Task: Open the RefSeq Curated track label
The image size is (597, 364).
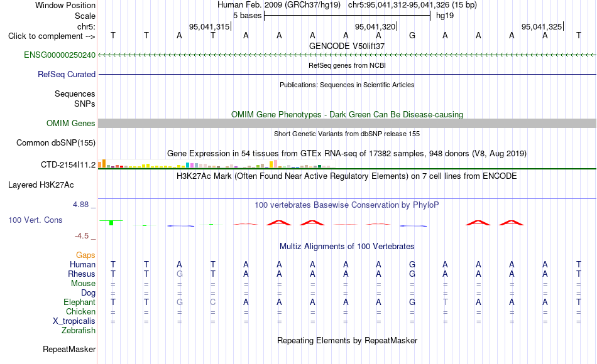Action: point(67,74)
